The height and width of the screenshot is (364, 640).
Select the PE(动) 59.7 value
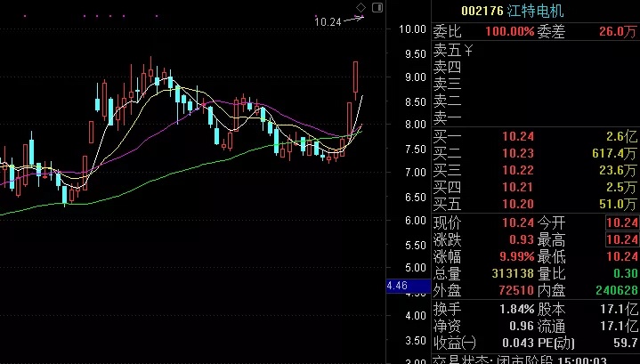click(x=625, y=343)
